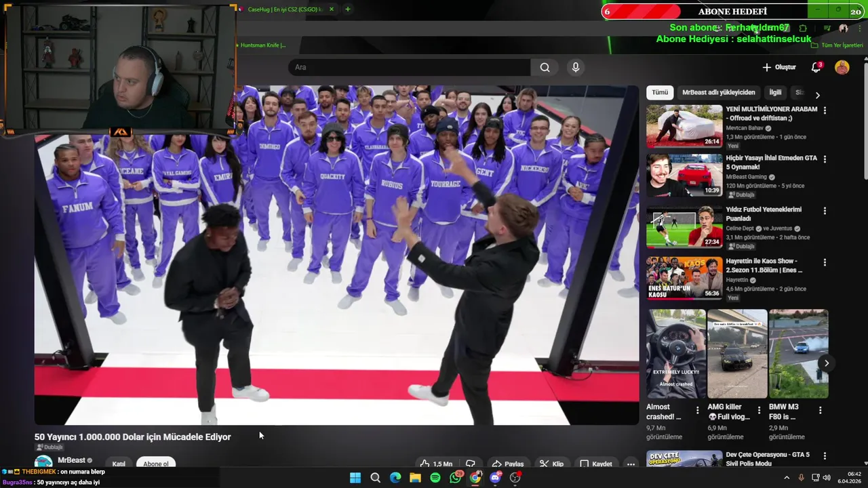This screenshot has width=868, height=488.
Task: Open the YENİ MULTİMİLYONER ARABAM thumbnail
Action: [684, 126]
